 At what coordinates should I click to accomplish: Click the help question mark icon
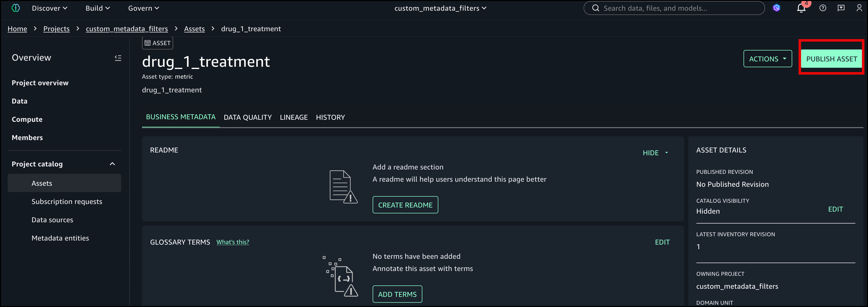pyautogui.click(x=823, y=8)
